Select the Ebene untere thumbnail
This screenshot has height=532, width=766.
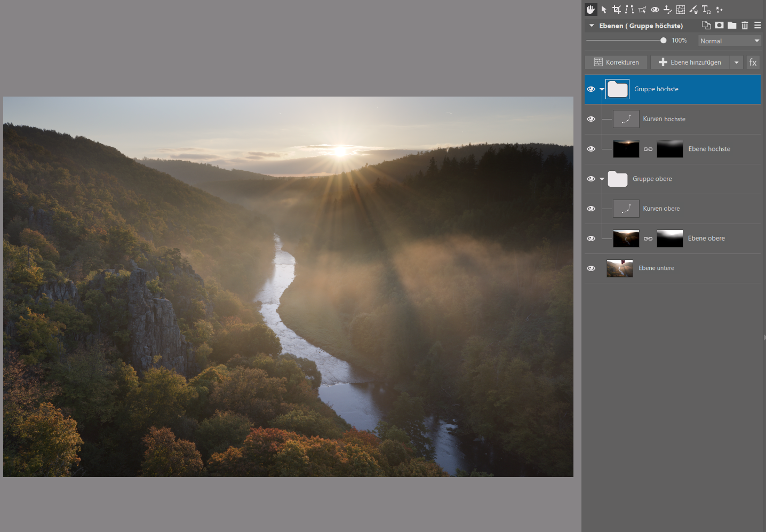pos(620,268)
